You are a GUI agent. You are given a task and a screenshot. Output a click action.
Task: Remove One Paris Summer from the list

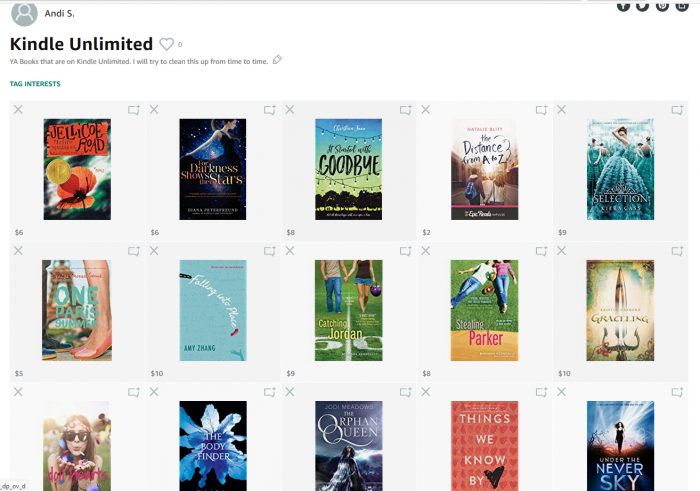click(x=18, y=250)
